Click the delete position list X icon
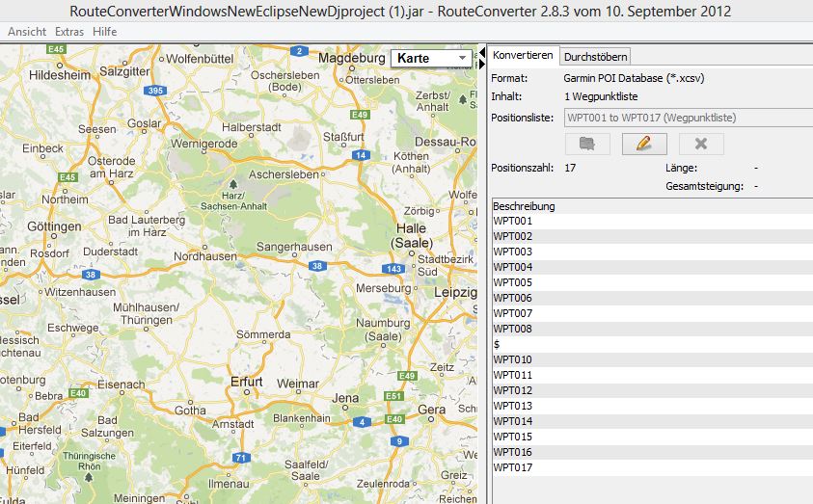Screen dimensions: 813x504 [x=701, y=144]
